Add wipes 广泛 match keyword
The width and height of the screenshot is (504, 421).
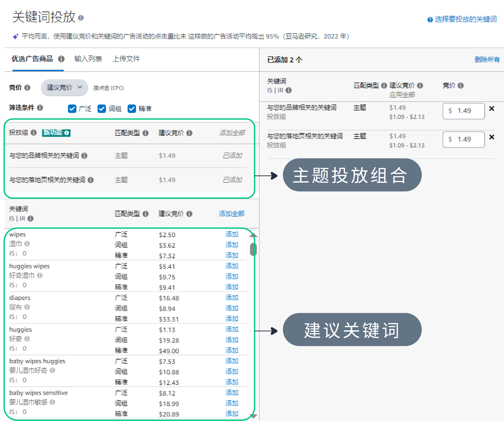tap(232, 234)
